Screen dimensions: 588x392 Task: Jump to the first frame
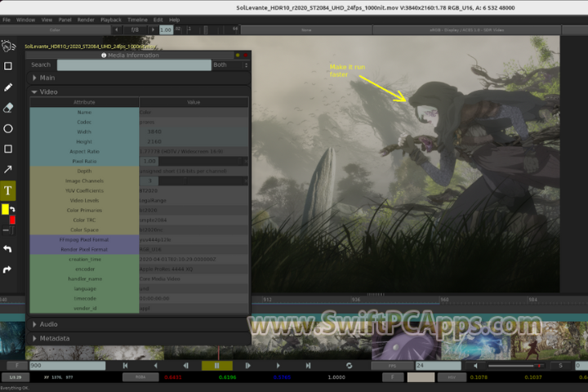pos(125,365)
